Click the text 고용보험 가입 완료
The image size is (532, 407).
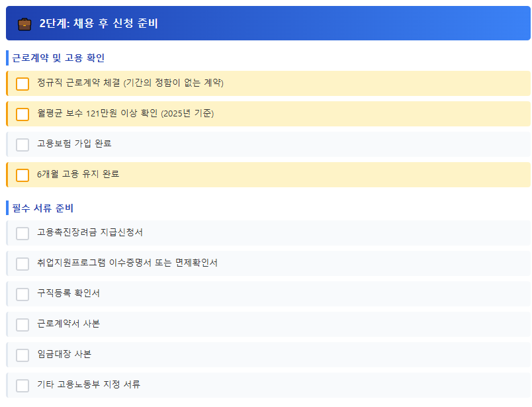point(74,143)
